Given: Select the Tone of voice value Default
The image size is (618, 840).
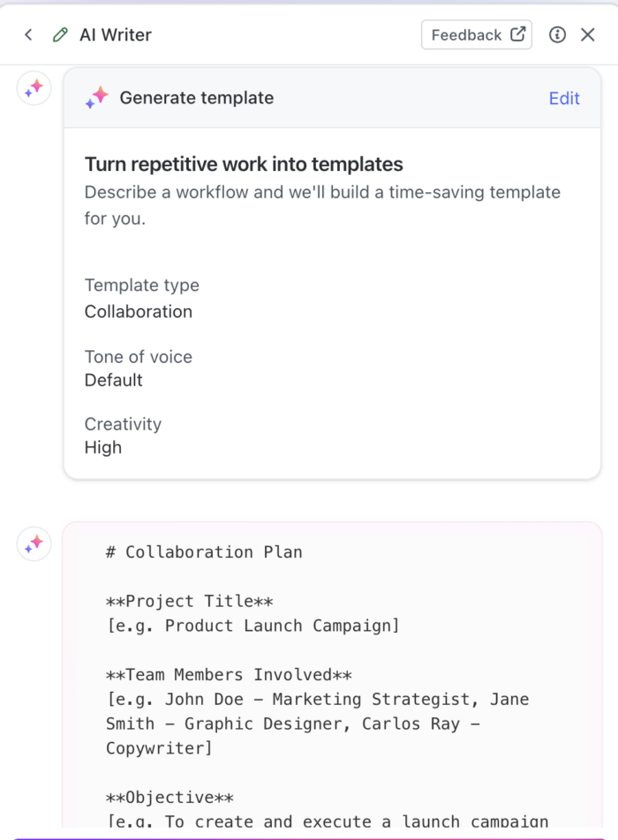Looking at the screenshot, I should [x=114, y=380].
